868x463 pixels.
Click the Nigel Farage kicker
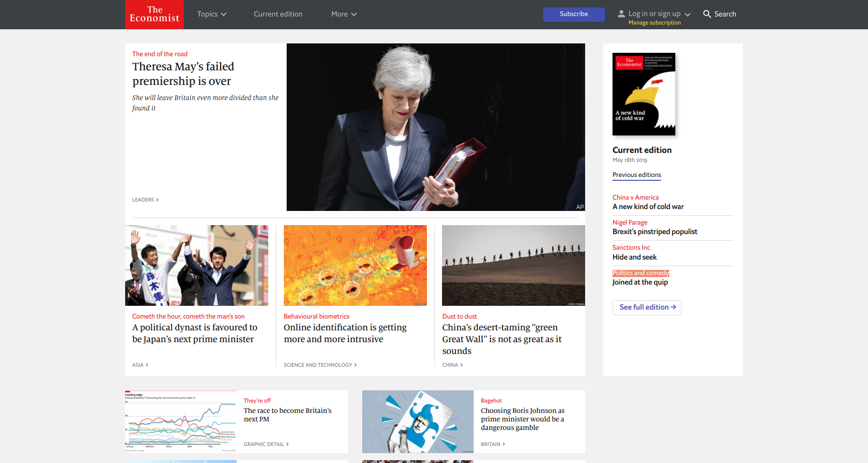pyautogui.click(x=630, y=222)
